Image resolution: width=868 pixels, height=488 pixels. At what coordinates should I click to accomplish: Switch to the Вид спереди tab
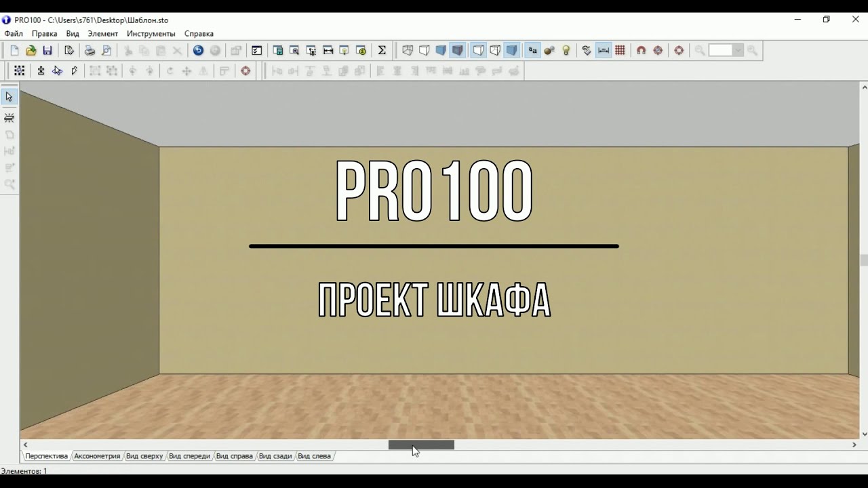(189, 456)
